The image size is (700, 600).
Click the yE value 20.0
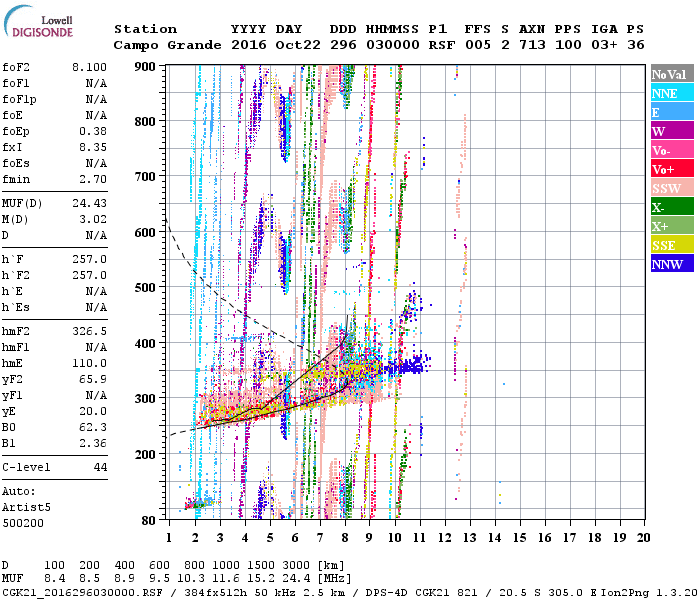(93, 412)
